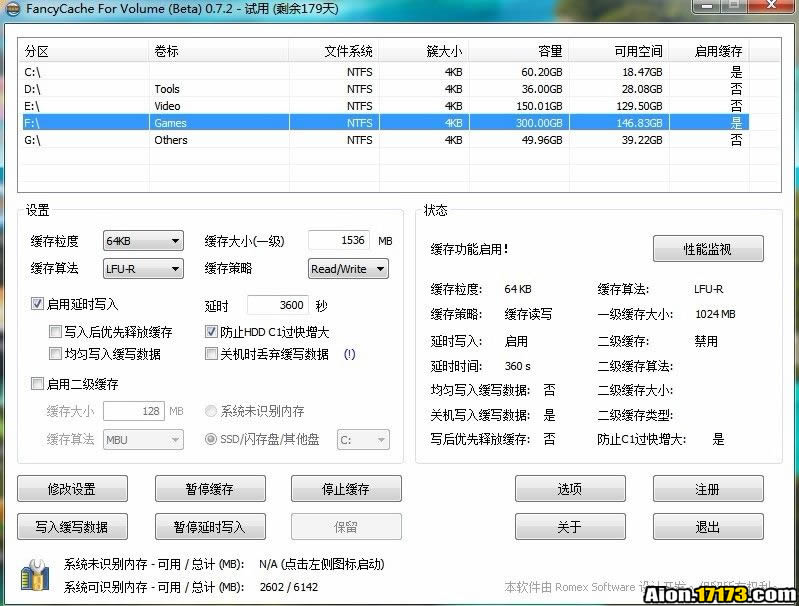Image resolution: width=799 pixels, height=606 pixels.
Task: Enable 启用二级缓存 checkbox
Action: 37,384
